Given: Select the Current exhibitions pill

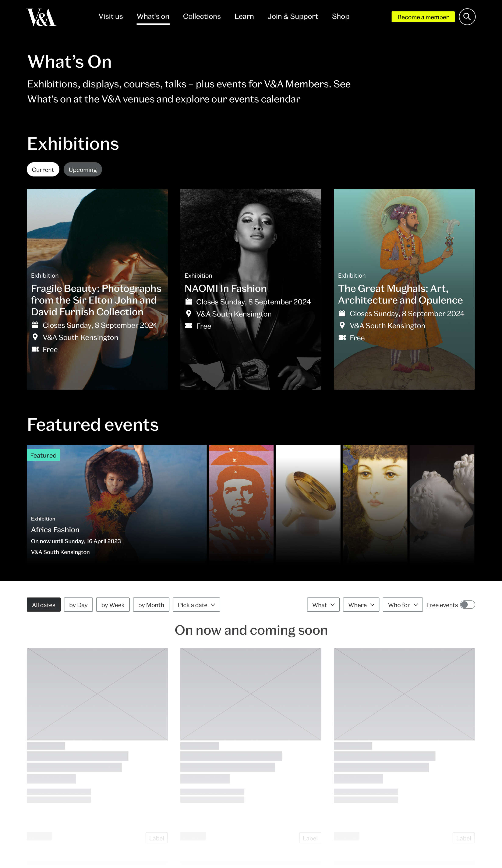Looking at the screenshot, I should (x=43, y=170).
